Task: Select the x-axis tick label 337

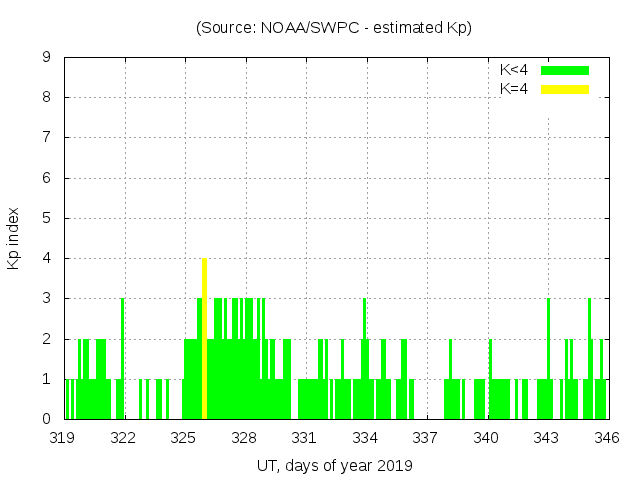Action: pos(426,437)
